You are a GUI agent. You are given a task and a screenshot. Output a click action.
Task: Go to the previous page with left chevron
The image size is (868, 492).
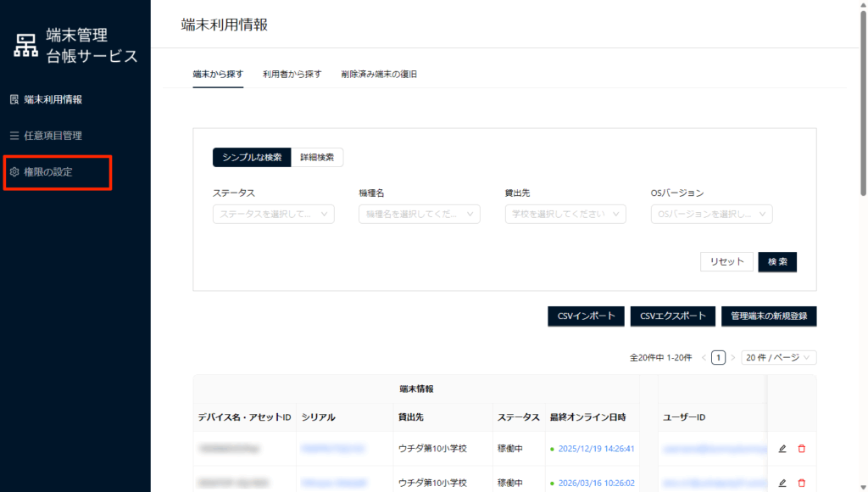pyautogui.click(x=704, y=358)
